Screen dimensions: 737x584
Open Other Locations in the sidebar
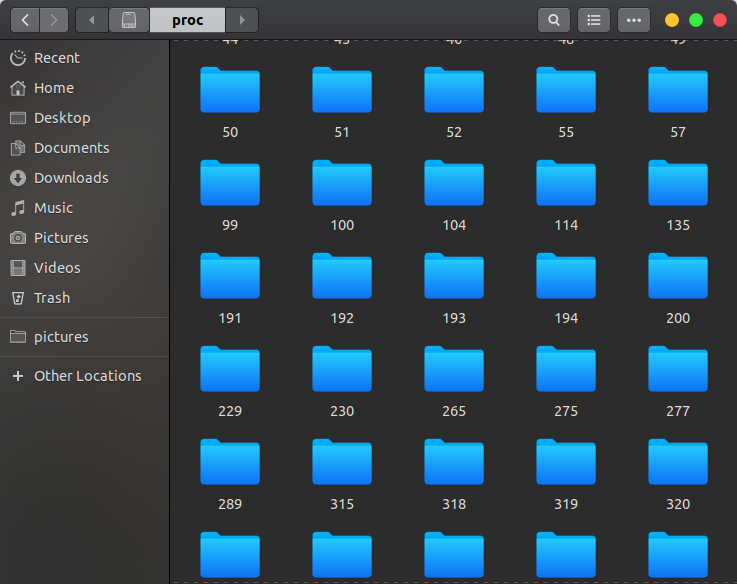[85, 376]
